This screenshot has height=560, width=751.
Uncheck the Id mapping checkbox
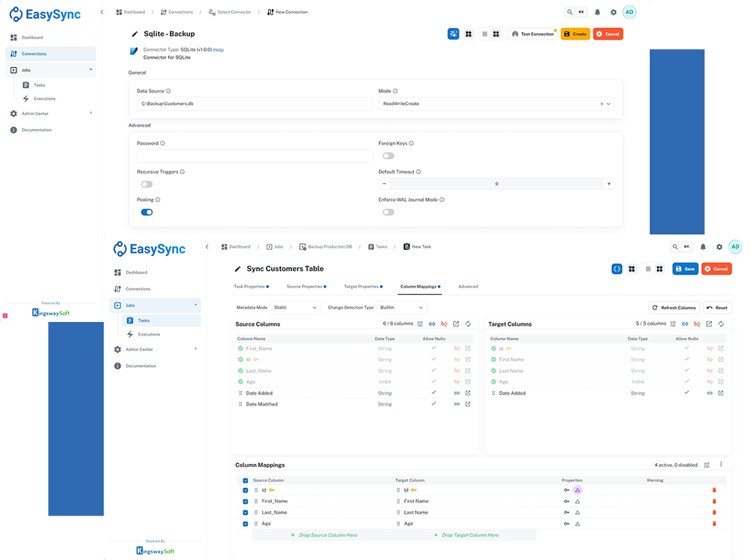246,491
